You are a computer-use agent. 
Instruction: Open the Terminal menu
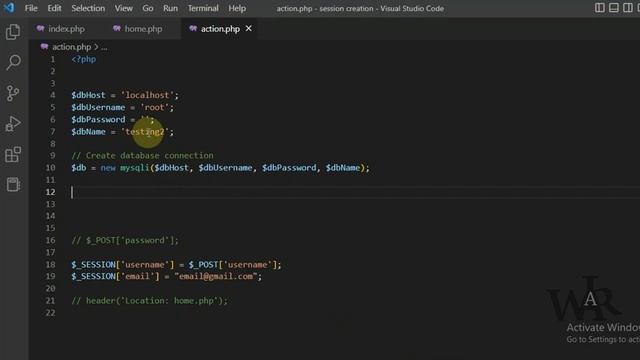(203, 8)
